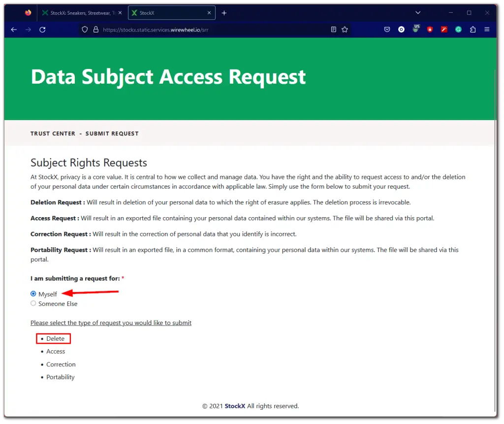Viewport: 504px width, 424px height.
Task: Open the list-all-tabs chevron dropdown
Action: tap(418, 12)
